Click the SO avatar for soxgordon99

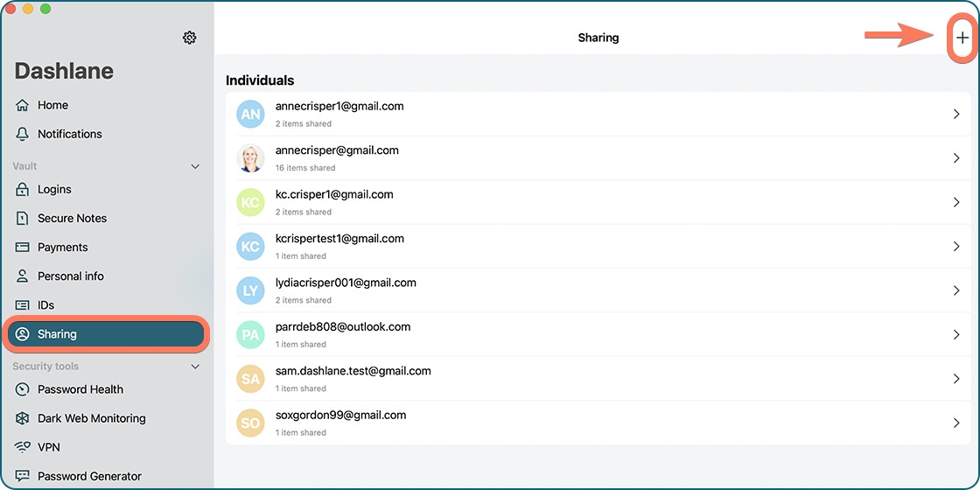250,423
